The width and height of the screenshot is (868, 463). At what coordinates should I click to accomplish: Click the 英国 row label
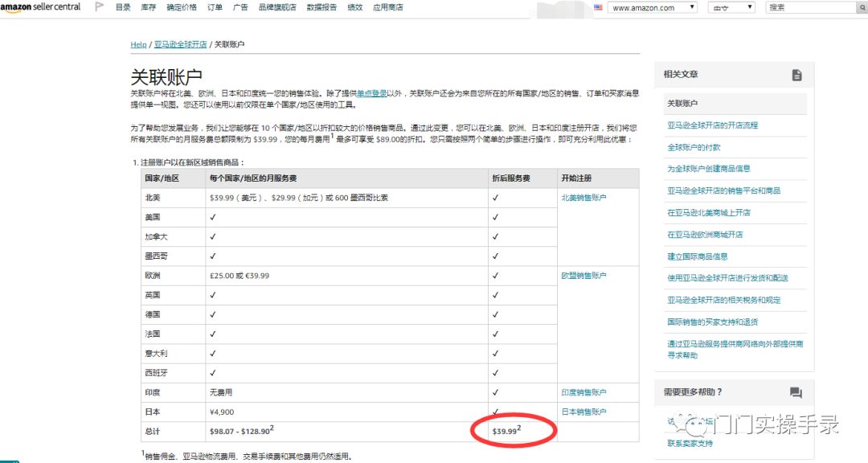tap(152, 295)
